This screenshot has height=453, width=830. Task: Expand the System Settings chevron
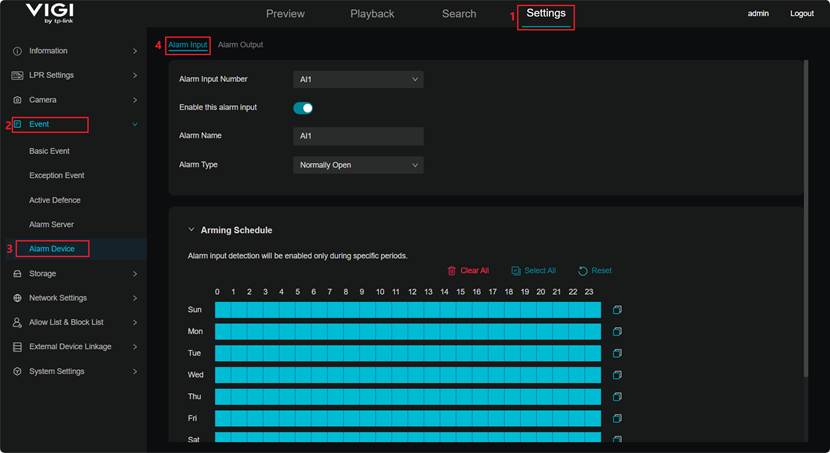click(x=135, y=372)
